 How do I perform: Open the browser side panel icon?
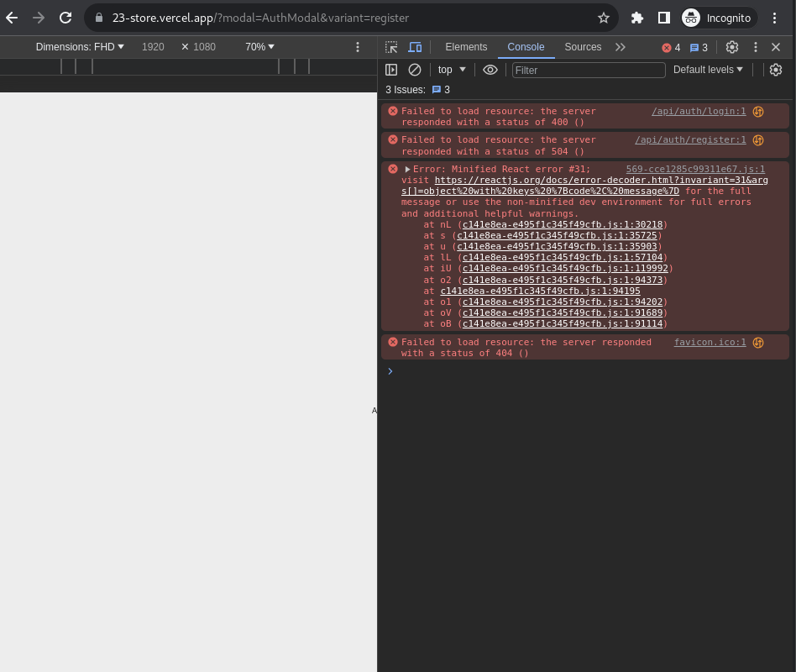click(663, 18)
